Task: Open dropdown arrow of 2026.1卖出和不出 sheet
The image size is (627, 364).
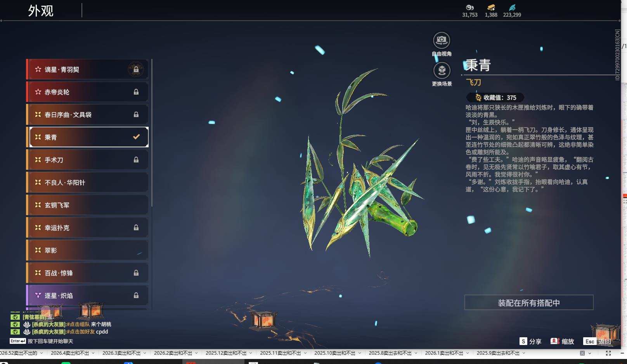Action: pos(467,353)
